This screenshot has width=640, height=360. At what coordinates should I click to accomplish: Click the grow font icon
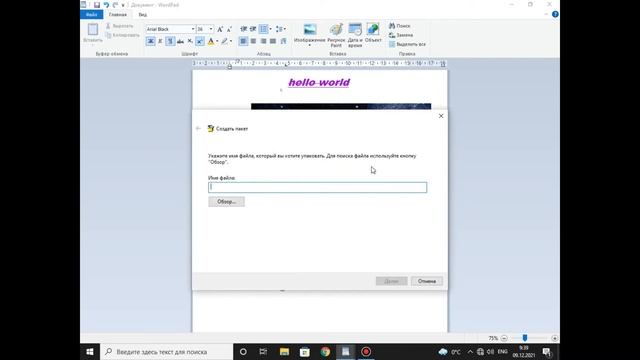(220, 29)
